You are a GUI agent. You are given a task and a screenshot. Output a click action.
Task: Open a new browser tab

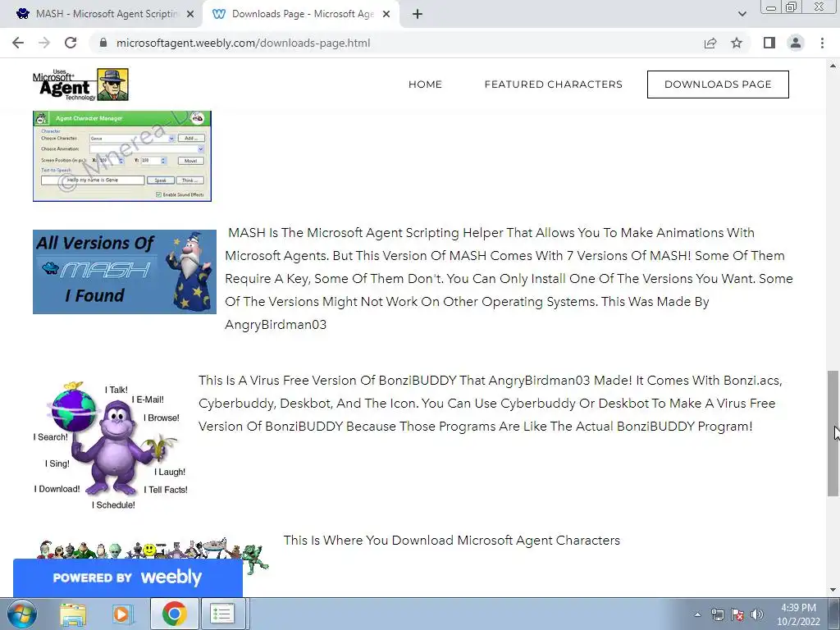coord(418,14)
